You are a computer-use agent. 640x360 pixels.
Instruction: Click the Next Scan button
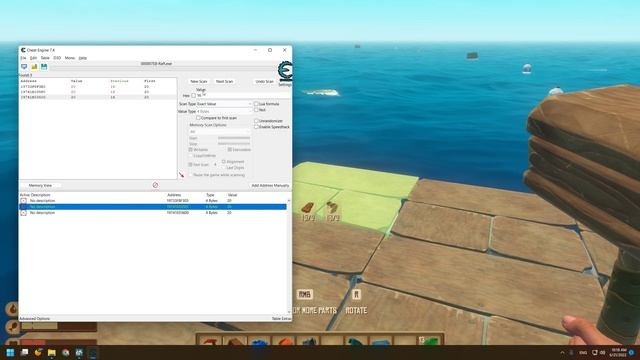coord(224,82)
